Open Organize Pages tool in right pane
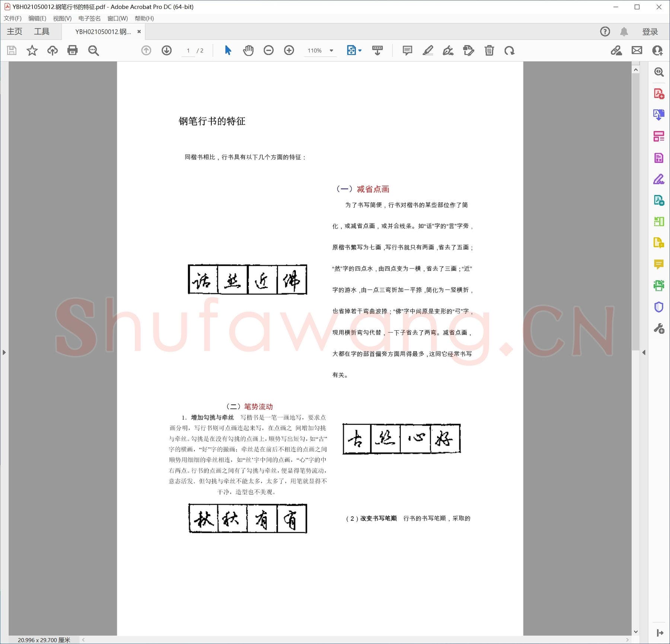 tap(659, 222)
